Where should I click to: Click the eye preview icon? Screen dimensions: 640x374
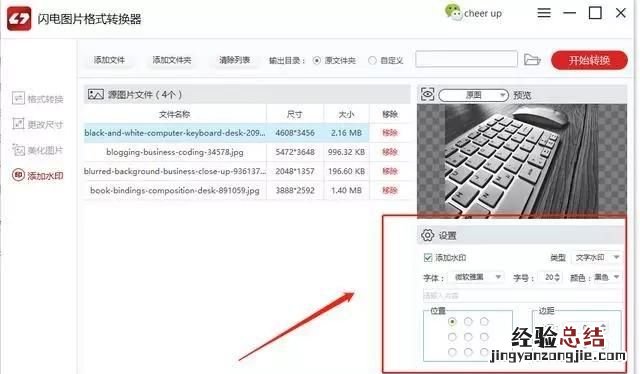coord(427,95)
